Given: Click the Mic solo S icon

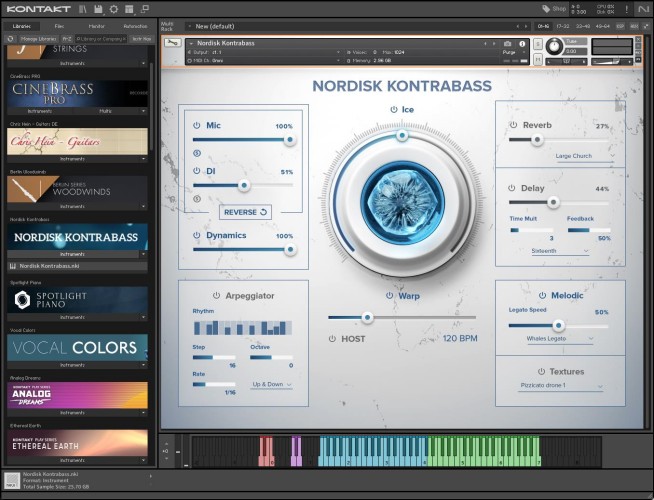Looking at the screenshot, I should [x=197, y=153].
